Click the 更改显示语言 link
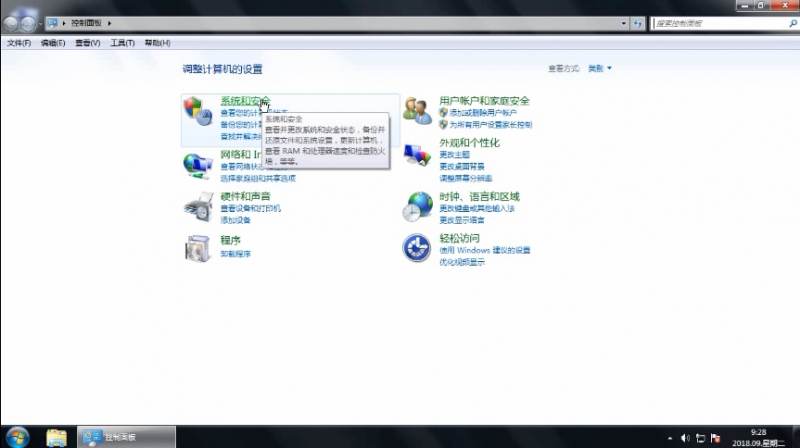Viewport: 800px width, 448px height. [462, 220]
